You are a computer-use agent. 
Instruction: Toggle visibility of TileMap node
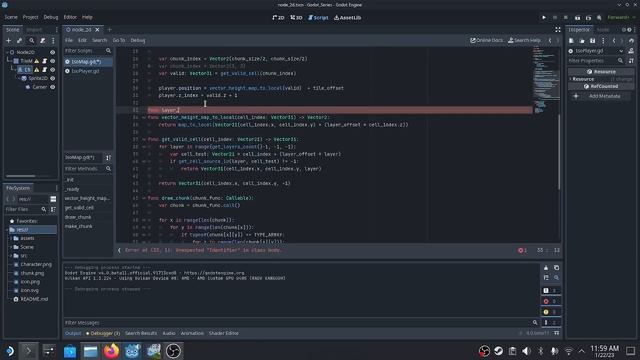click(x=52, y=61)
